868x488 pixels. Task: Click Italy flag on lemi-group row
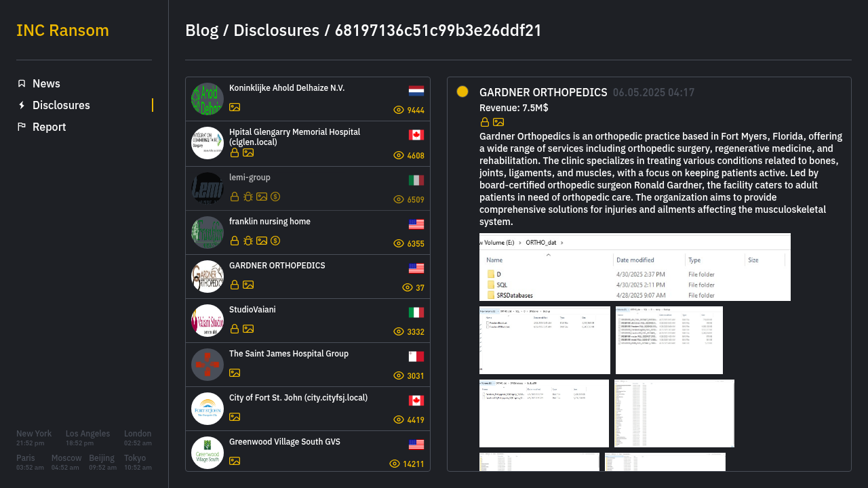coord(416,180)
